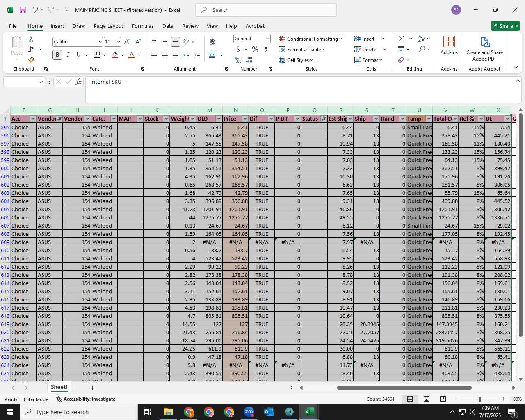This screenshot has width=525, height=420.
Task: Click the Clear eraser icon
Action: click(401, 60)
